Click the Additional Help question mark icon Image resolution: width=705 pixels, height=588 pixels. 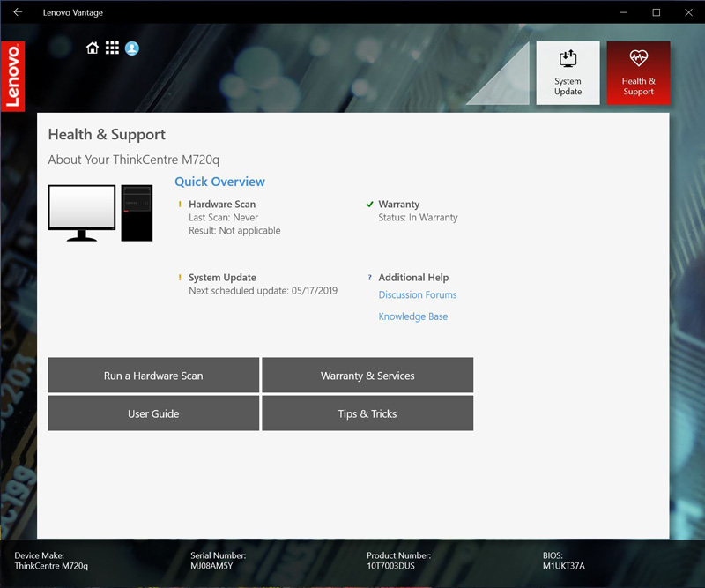(370, 278)
